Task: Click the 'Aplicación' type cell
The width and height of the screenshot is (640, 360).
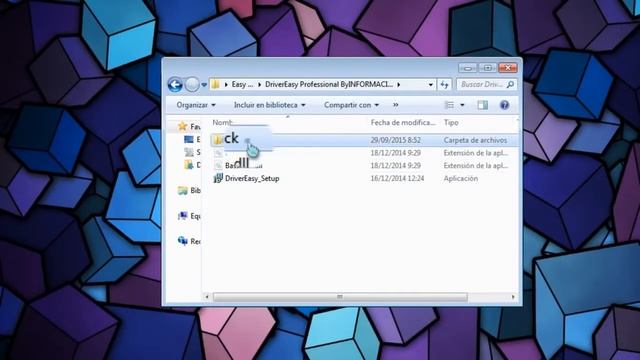Action: (460, 178)
